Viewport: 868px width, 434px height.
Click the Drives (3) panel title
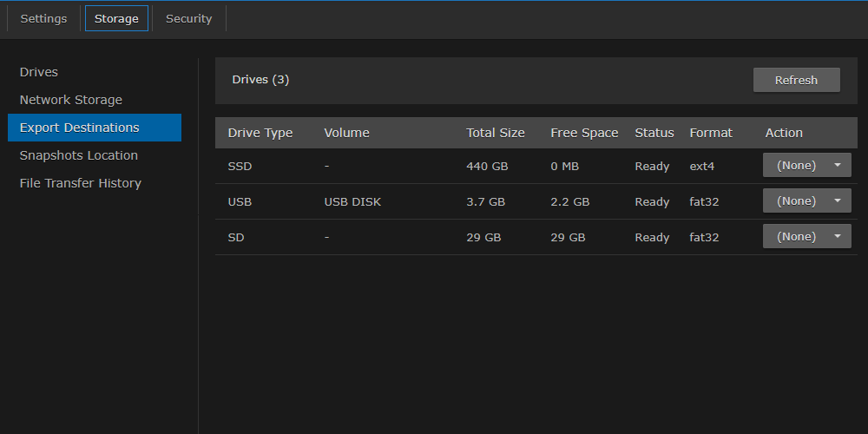click(260, 80)
